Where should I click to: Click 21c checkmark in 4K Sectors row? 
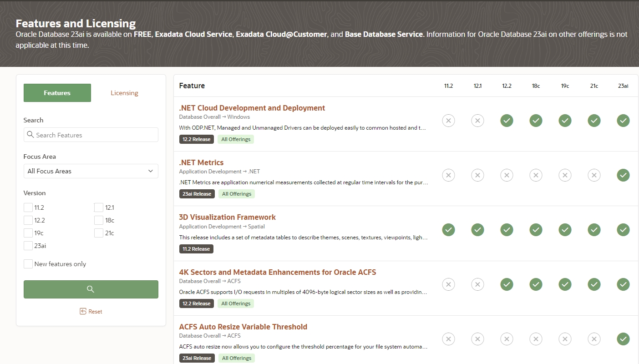[x=594, y=284]
